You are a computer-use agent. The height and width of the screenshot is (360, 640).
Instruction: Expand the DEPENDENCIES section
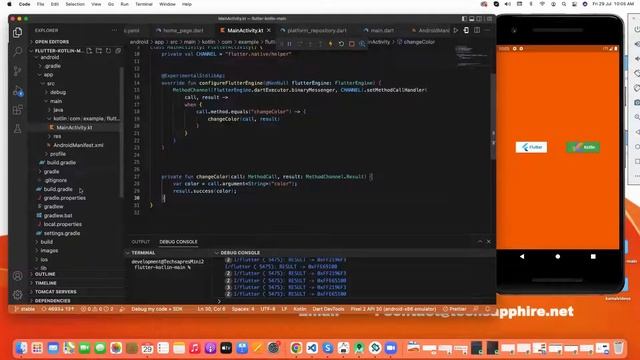coord(52,300)
